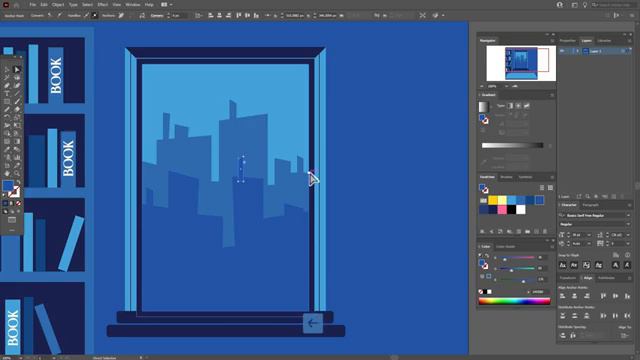The width and height of the screenshot is (640, 360).
Task: Pick the pink swatch
Action: 502,210
